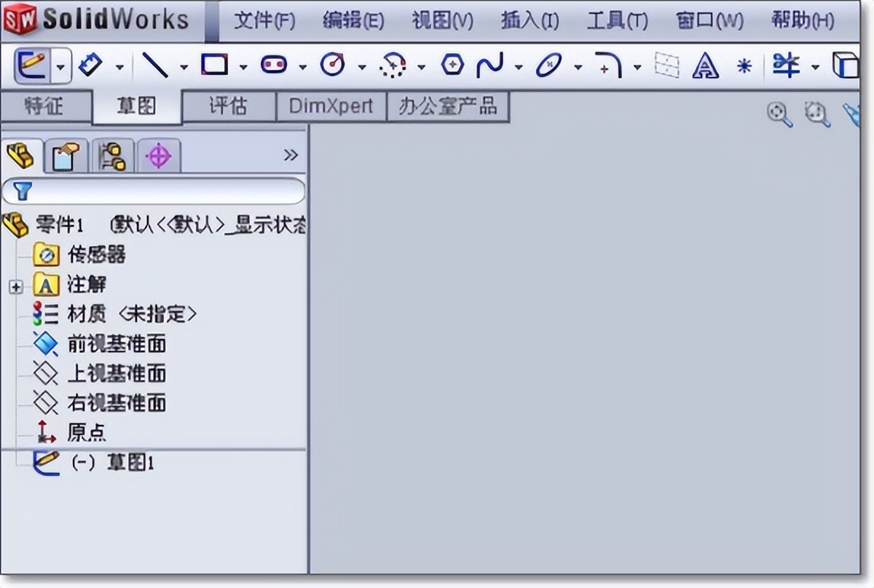Select the Ellipse sketch tool

pyautogui.click(x=549, y=64)
